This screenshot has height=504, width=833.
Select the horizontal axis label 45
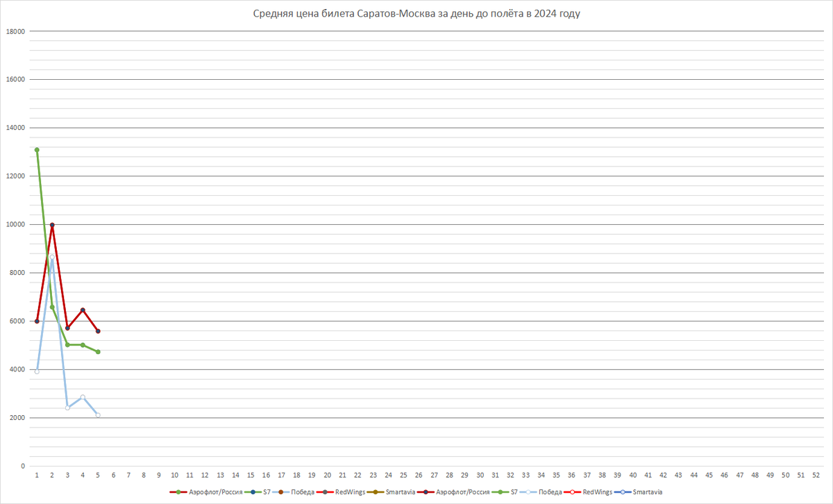coord(709,476)
